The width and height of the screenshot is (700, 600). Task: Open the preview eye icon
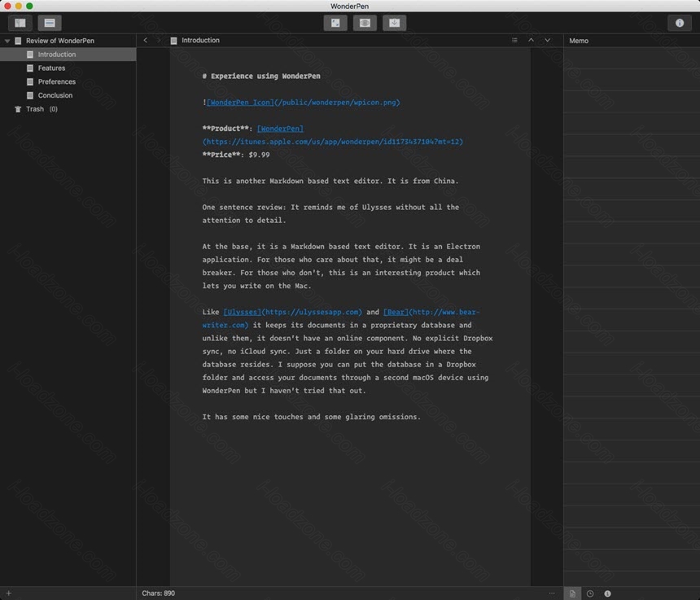(365, 23)
